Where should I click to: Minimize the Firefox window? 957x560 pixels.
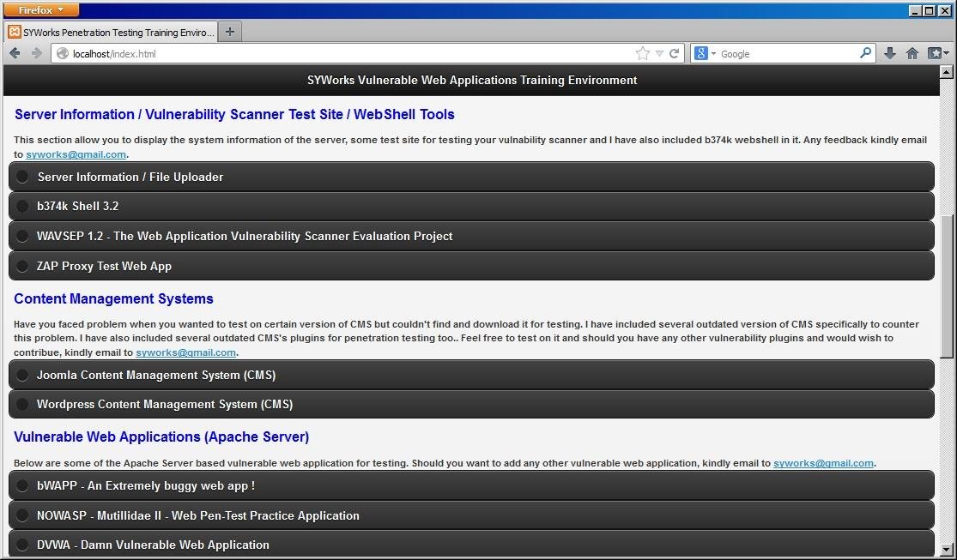pyautogui.click(x=915, y=10)
